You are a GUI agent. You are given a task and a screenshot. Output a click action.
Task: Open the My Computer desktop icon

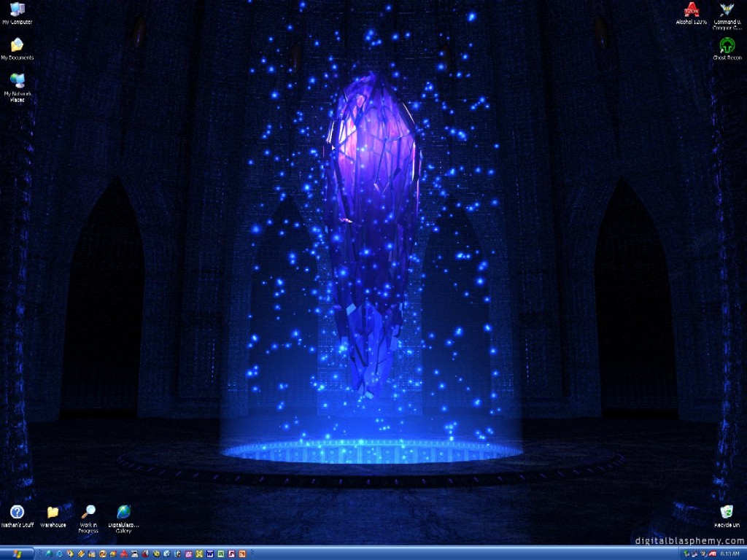[16, 10]
